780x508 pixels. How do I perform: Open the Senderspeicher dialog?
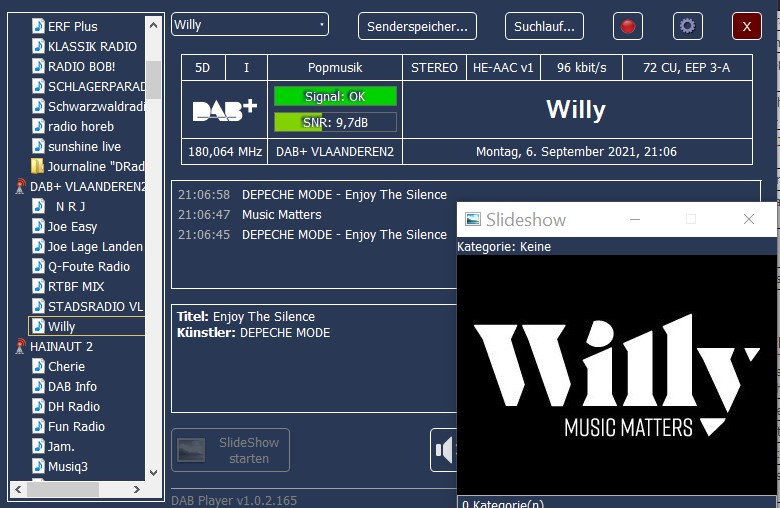tap(417, 26)
